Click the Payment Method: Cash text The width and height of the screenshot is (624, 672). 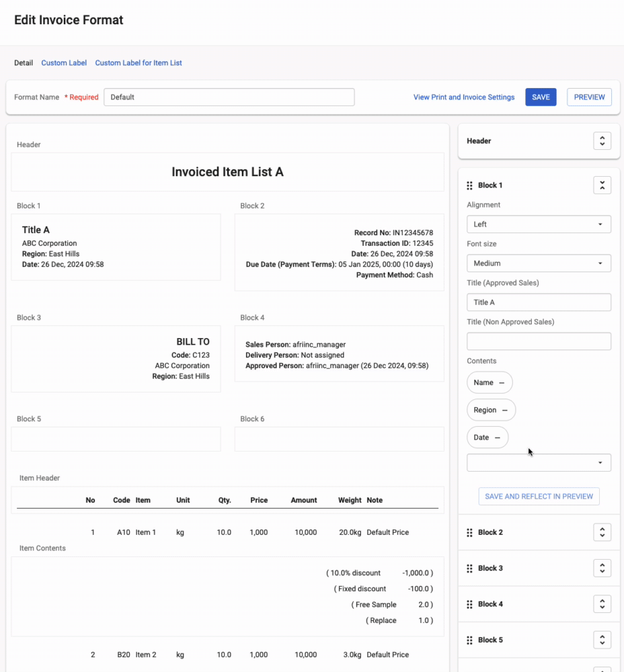395,275
